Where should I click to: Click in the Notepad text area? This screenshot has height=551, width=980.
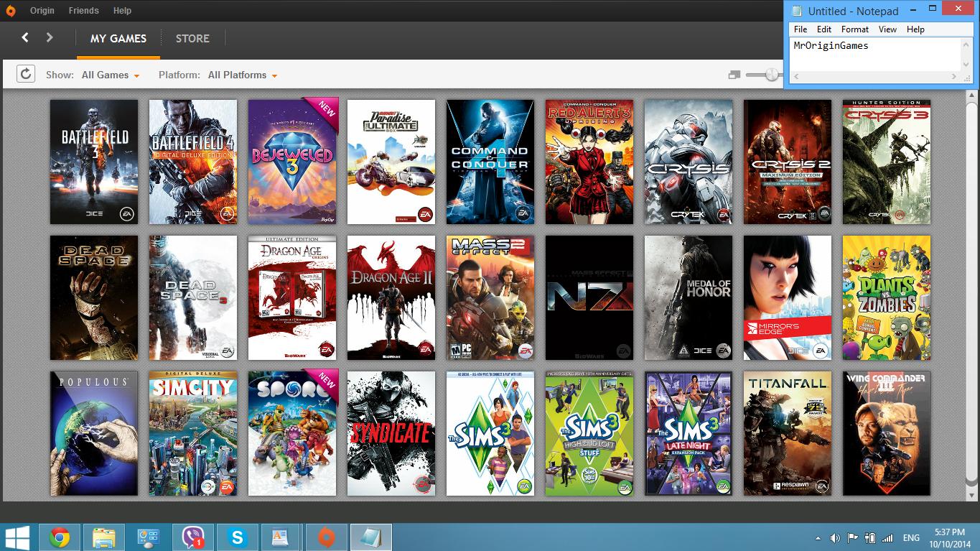pos(876,55)
